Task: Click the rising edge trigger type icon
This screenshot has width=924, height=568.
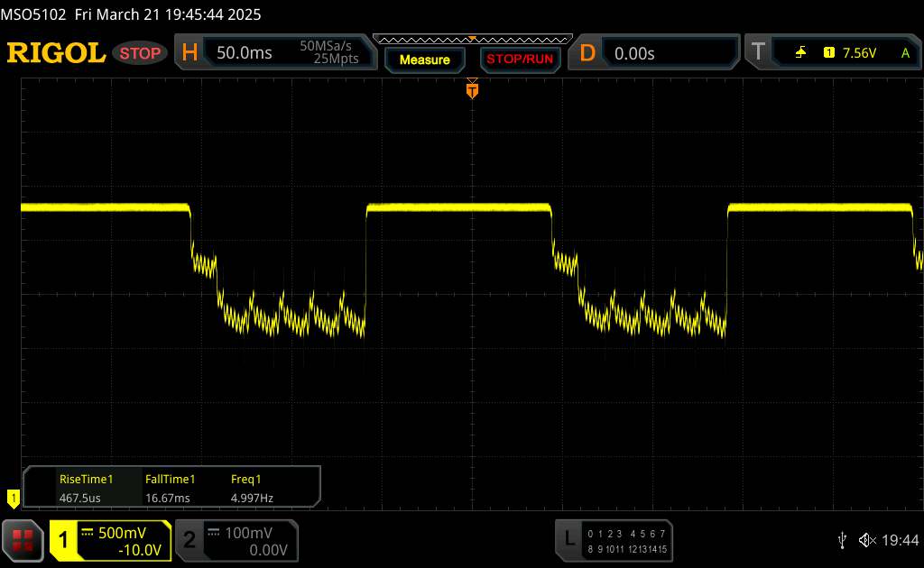Action: [800, 53]
